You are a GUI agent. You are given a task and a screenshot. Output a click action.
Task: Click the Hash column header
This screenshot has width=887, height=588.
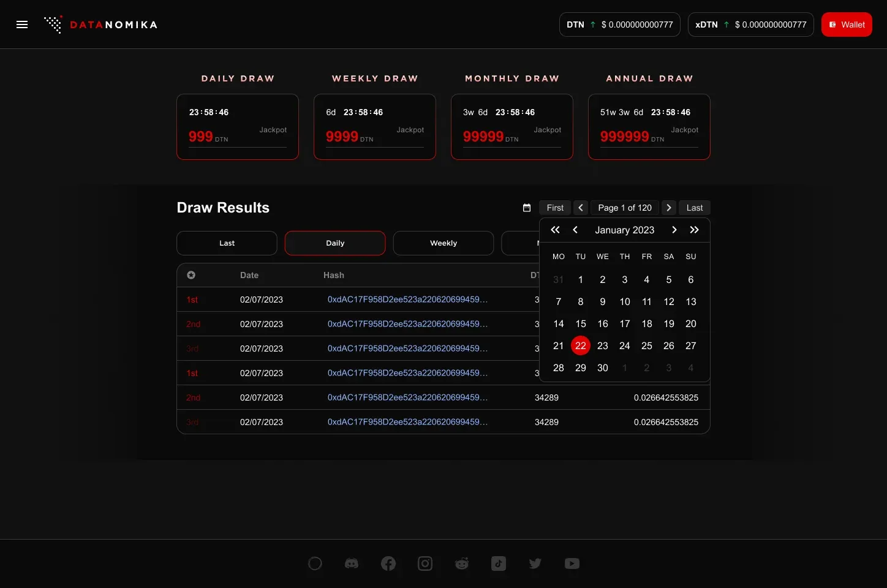(x=334, y=275)
